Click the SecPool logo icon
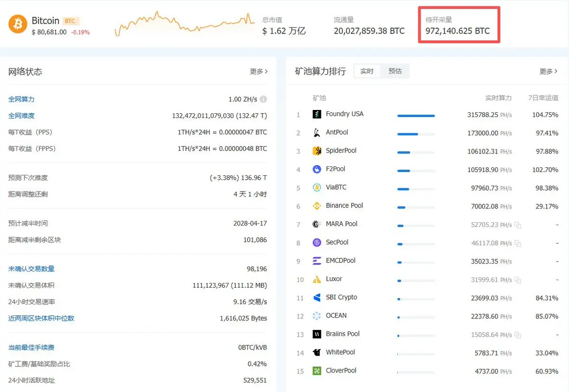Screen dimensions: 569x392 (317, 243)
